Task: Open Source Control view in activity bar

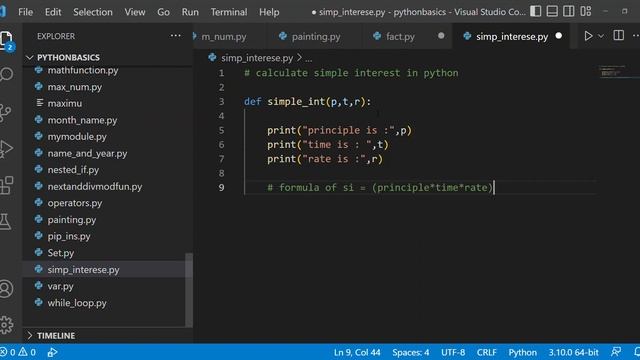Action: point(6,113)
